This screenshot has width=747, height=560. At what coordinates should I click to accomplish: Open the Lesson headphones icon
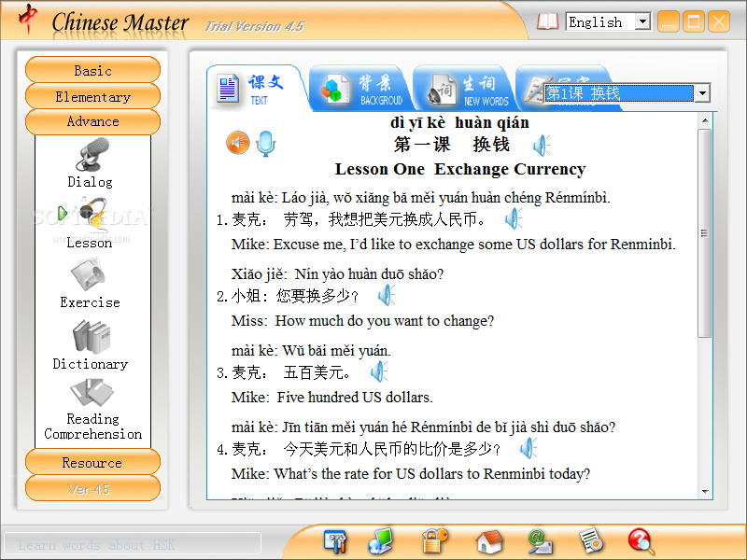[x=92, y=213]
